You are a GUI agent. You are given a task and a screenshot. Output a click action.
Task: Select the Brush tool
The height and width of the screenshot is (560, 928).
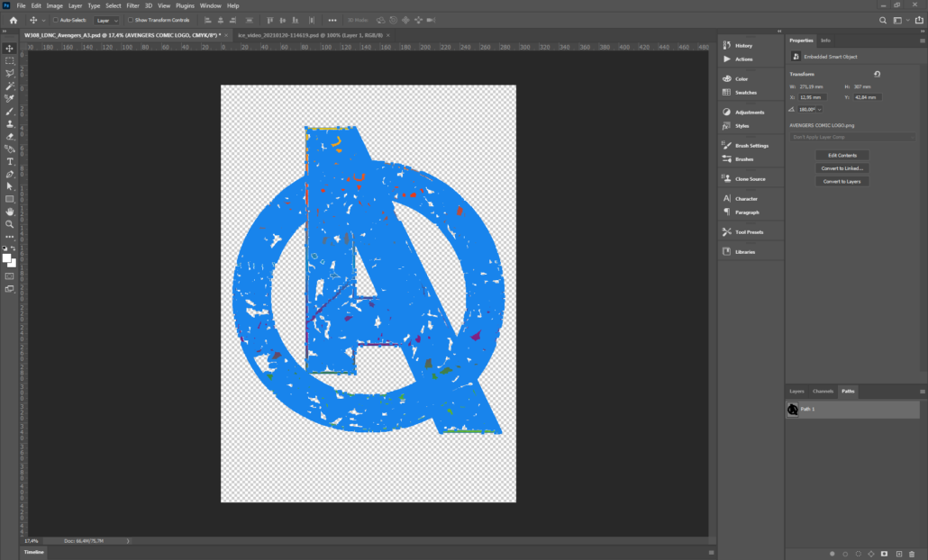pos(10,111)
